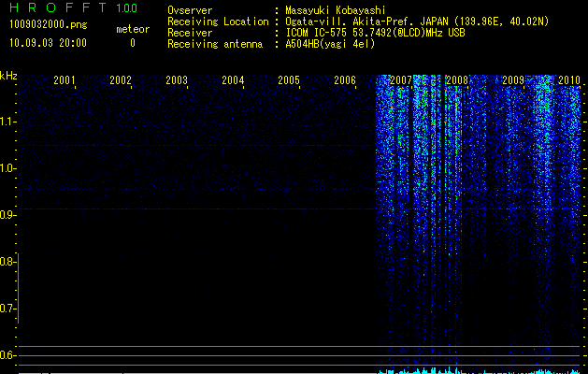Screen dimensions: 588x374
Task: Select the file name 1009032000.png
Action: click(x=49, y=25)
